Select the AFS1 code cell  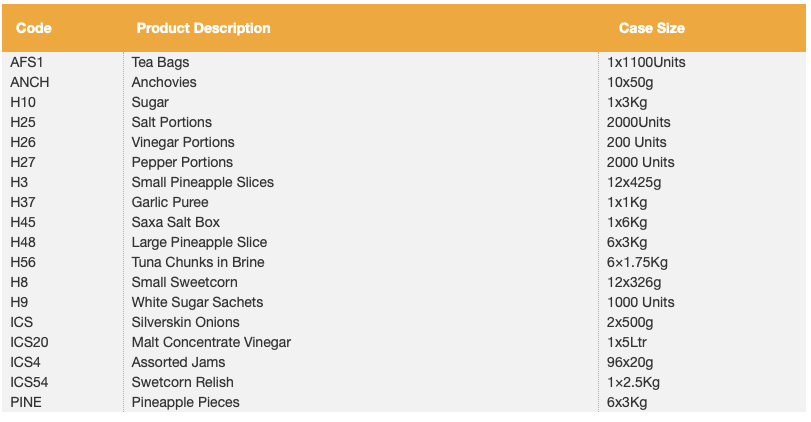point(27,62)
